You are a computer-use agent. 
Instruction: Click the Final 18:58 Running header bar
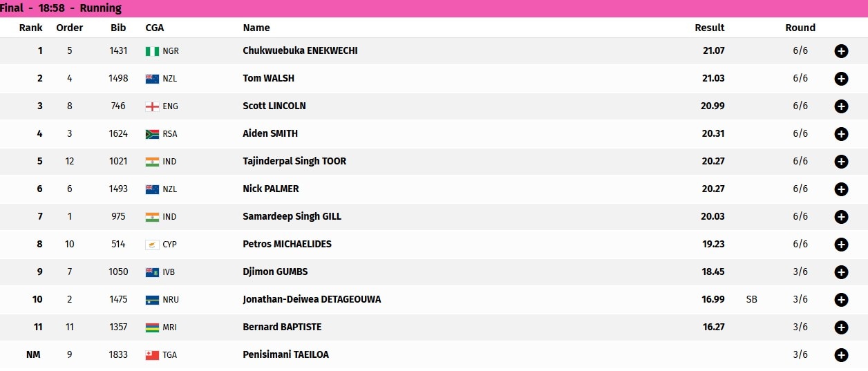(x=434, y=8)
